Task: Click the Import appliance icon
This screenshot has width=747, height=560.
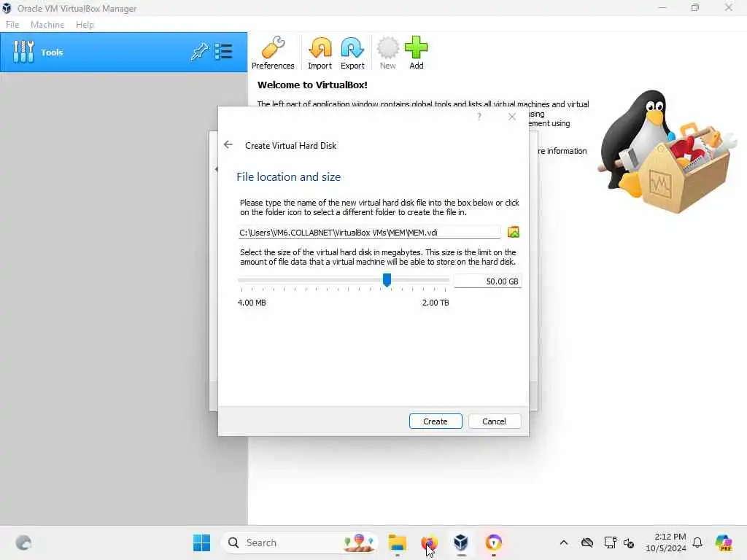Action: (320, 52)
